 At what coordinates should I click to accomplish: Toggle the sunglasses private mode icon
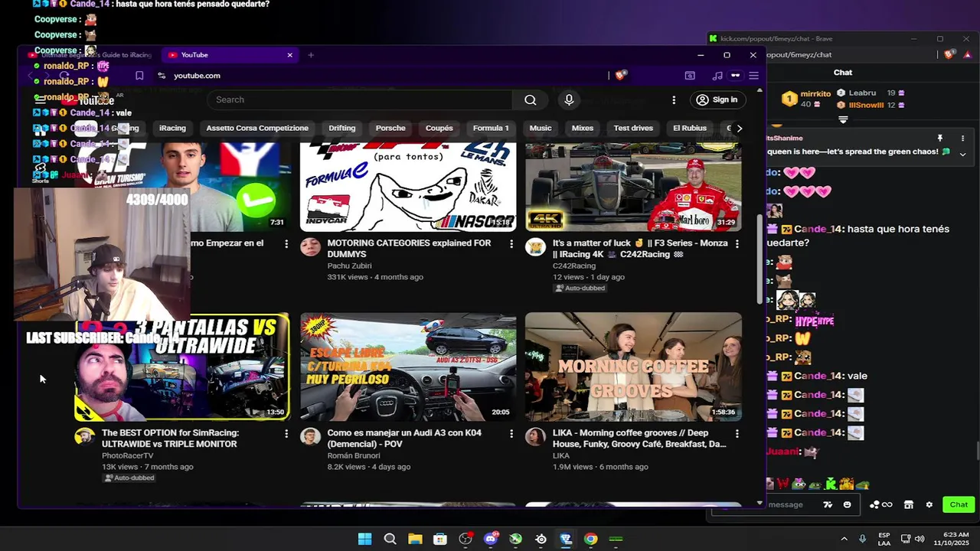coord(736,75)
